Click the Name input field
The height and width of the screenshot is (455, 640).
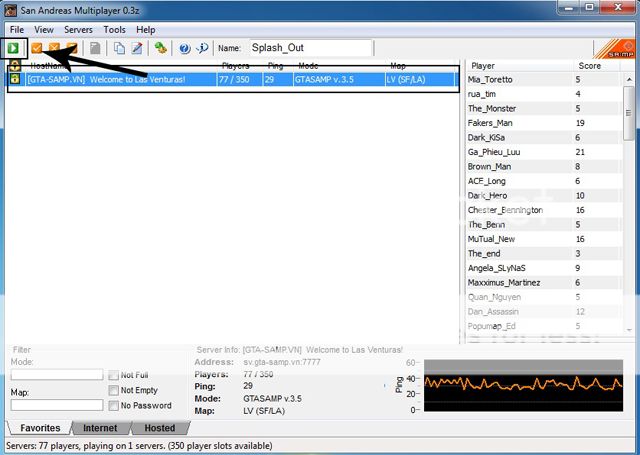click(310, 47)
